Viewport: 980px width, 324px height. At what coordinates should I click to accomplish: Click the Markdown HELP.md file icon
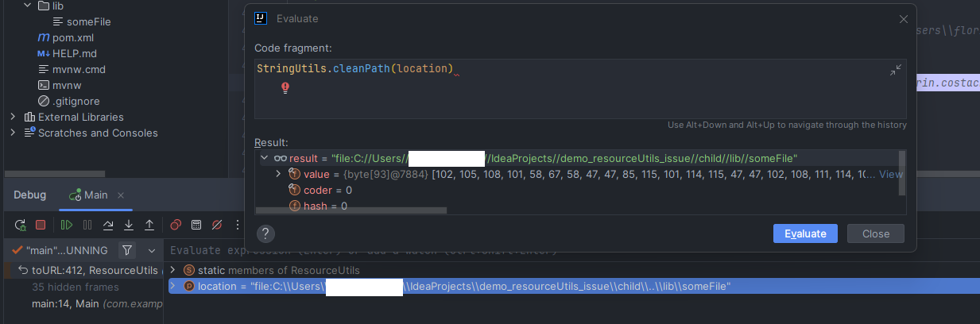44,53
